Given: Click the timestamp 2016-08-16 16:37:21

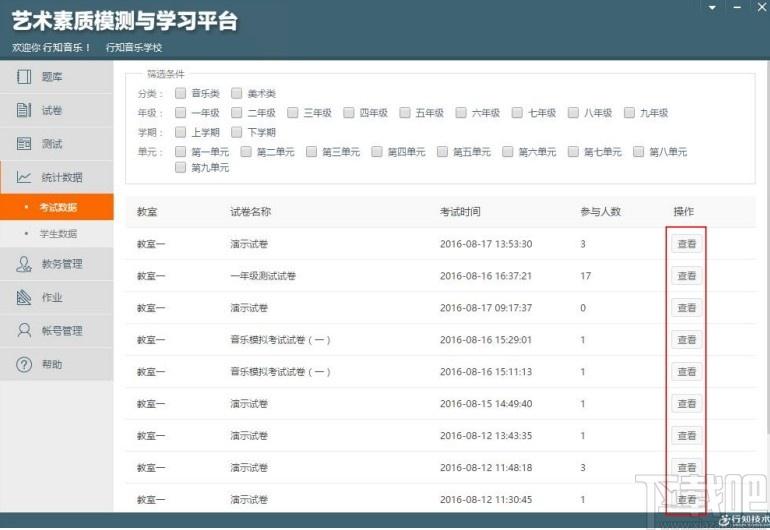Looking at the screenshot, I should [x=486, y=276].
